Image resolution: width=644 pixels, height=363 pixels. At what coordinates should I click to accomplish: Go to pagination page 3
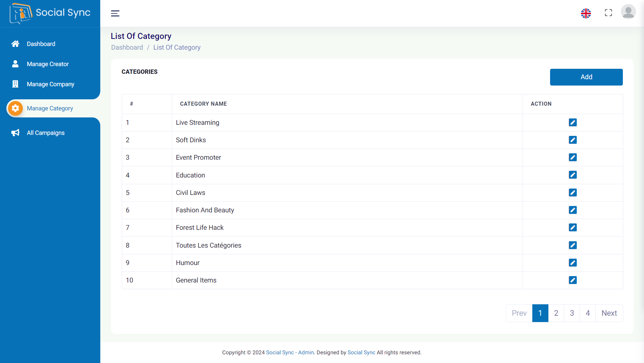pos(572,313)
